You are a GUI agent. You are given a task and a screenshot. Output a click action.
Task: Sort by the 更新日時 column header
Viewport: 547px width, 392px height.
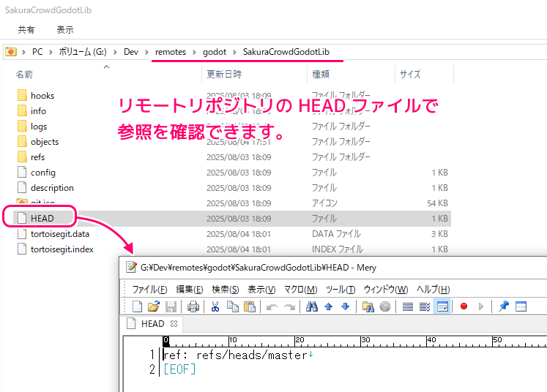point(224,74)
